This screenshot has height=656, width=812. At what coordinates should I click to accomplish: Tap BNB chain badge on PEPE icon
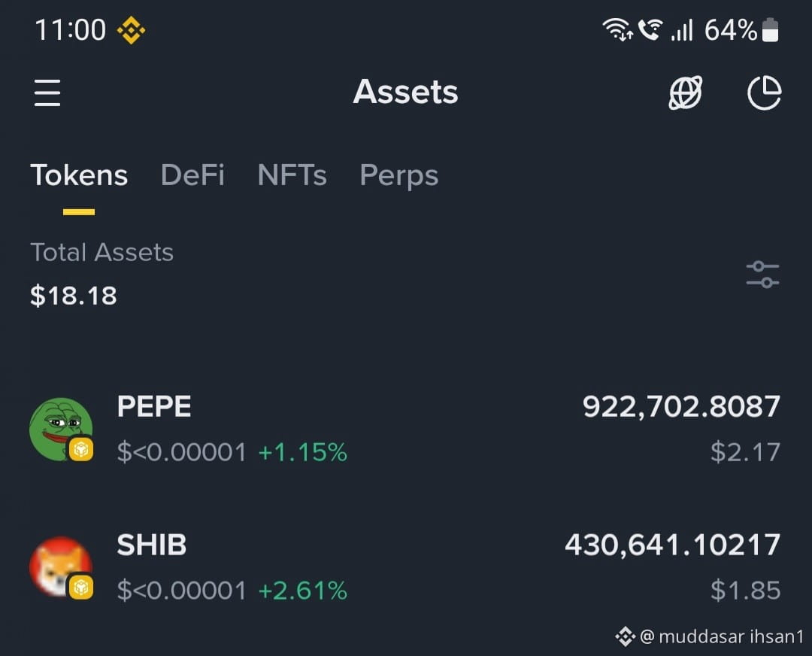pos(81,448)
